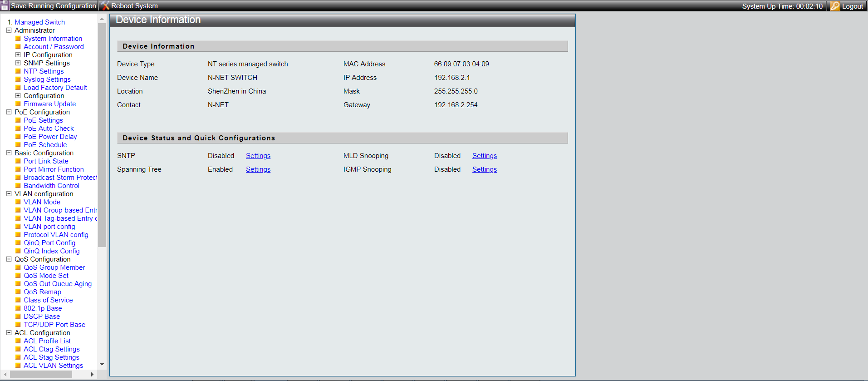Image resolution: width=868 pixels, height=381 pixels.
Task: Click the orange icon beside PoE Schedule
Action: point(18,145)
